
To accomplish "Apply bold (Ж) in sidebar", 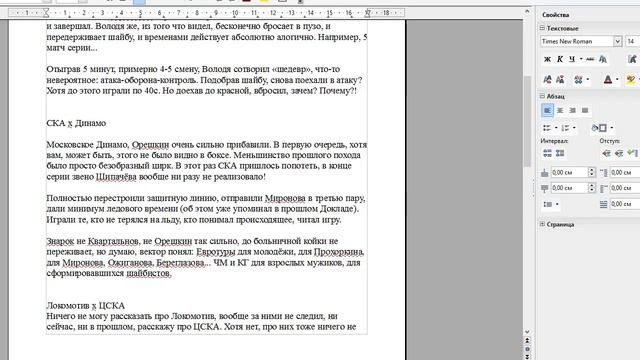I will (x=547, y=60).
